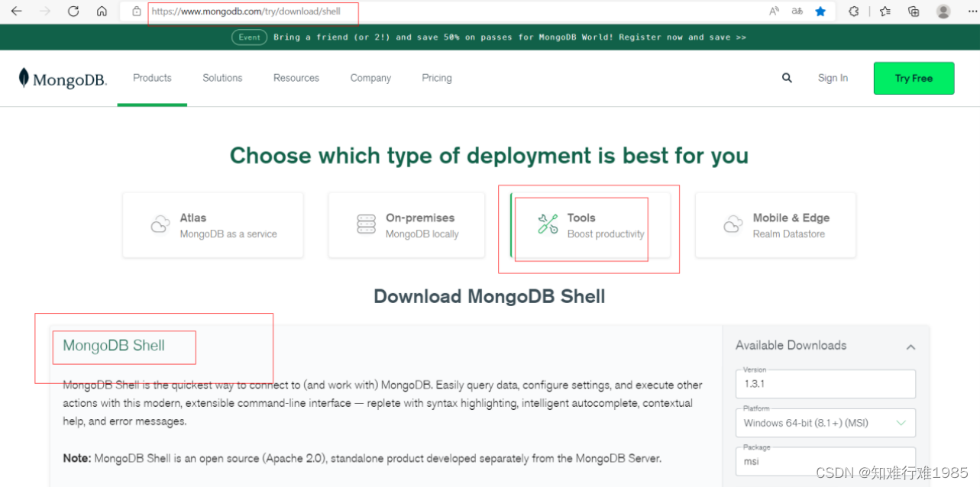The width and height of the screenshot is (980, 487).
Task: Collapse the Available Downloads panel chevron
Action: tap(910, 347)
